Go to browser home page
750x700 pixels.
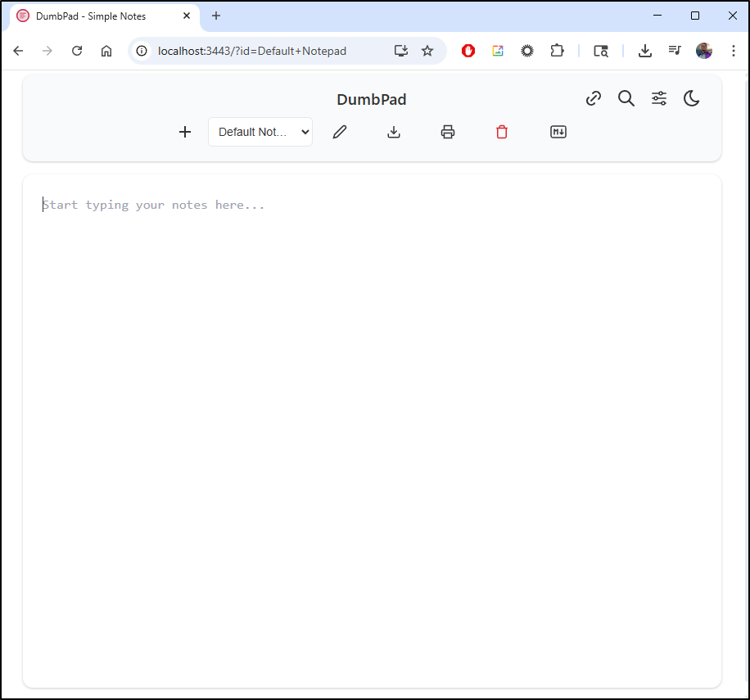[106, 51]
